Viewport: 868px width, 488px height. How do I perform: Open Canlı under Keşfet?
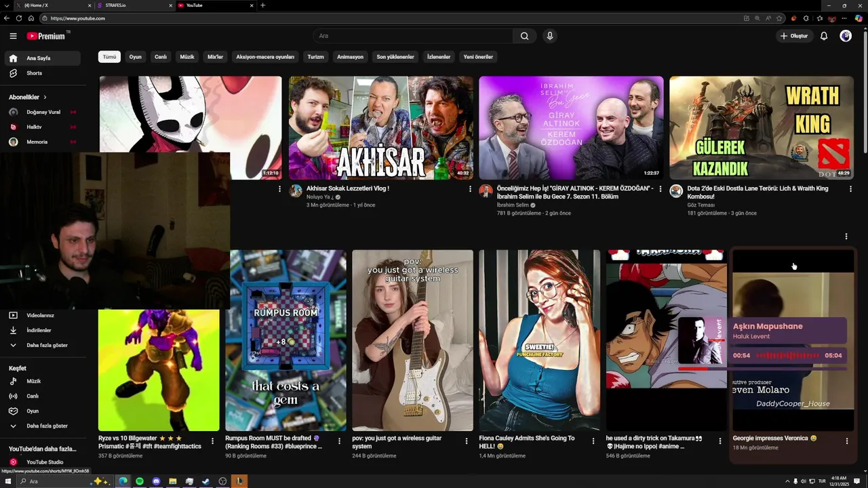[42, 396]
